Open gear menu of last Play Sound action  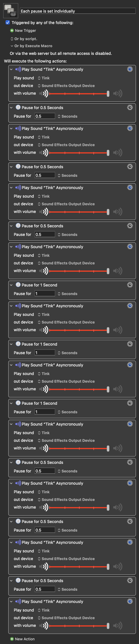130,601
